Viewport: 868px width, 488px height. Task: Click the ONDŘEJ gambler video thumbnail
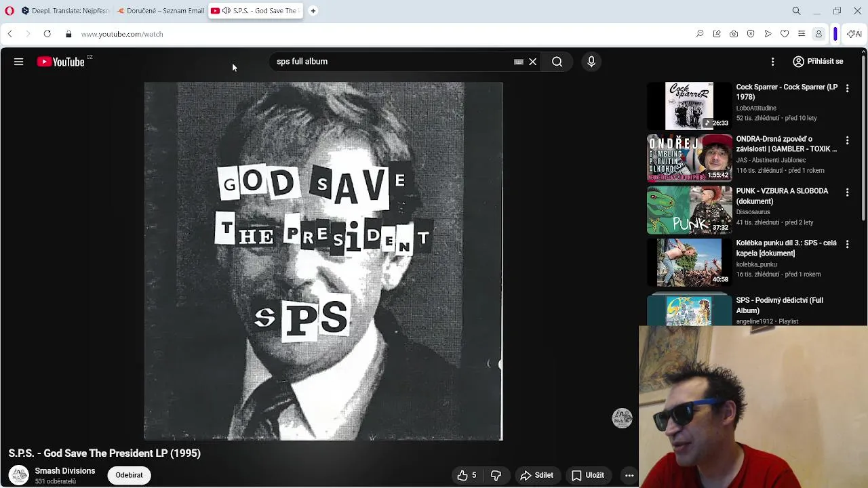[x=689, y=158]
